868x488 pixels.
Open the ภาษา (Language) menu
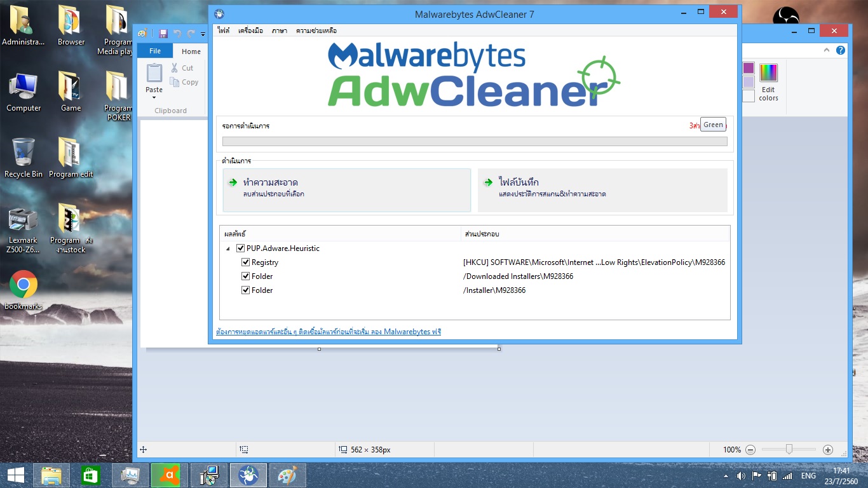(x=279, y=30)
